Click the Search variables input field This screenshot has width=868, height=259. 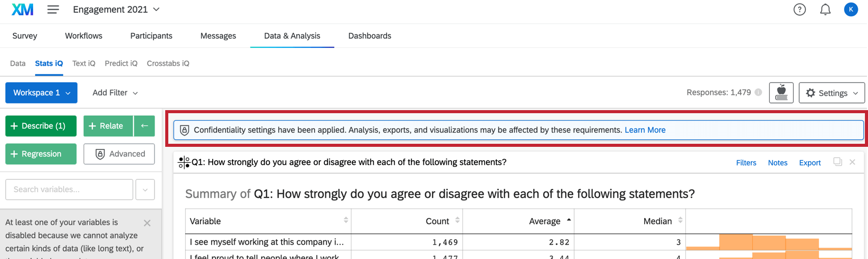[x=69, y=190]
